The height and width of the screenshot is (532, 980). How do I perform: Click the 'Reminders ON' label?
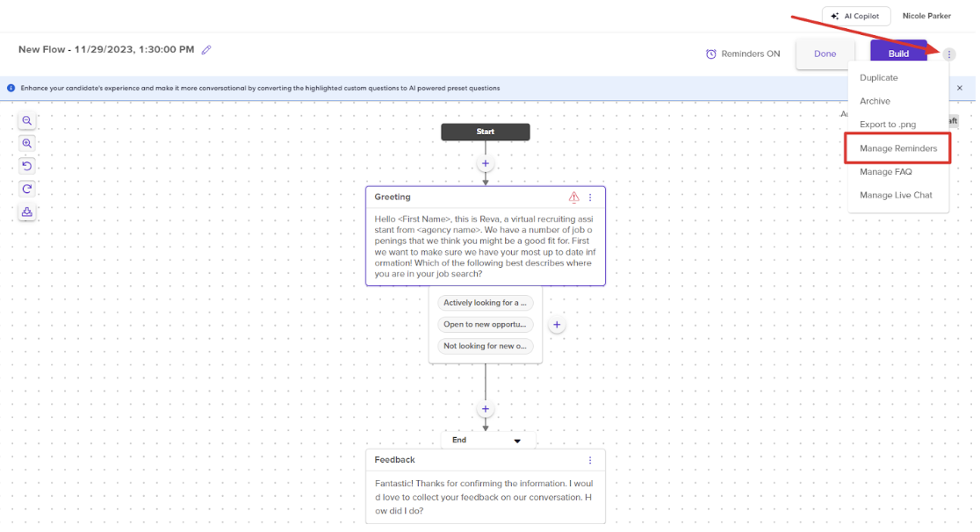(750, 54)
